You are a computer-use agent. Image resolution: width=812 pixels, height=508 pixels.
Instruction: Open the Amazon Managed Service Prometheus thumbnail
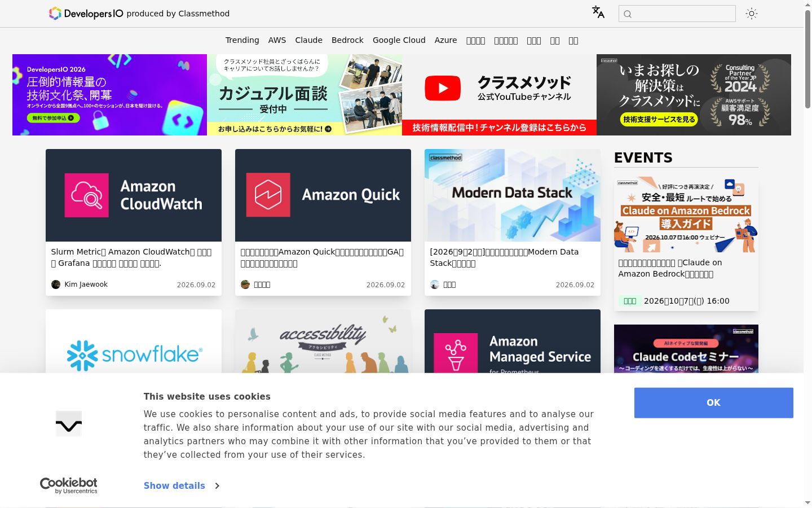point(513,341)
